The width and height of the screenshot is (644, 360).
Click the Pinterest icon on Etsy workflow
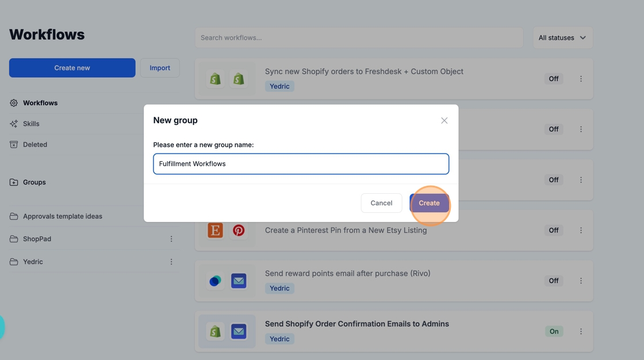239,230
